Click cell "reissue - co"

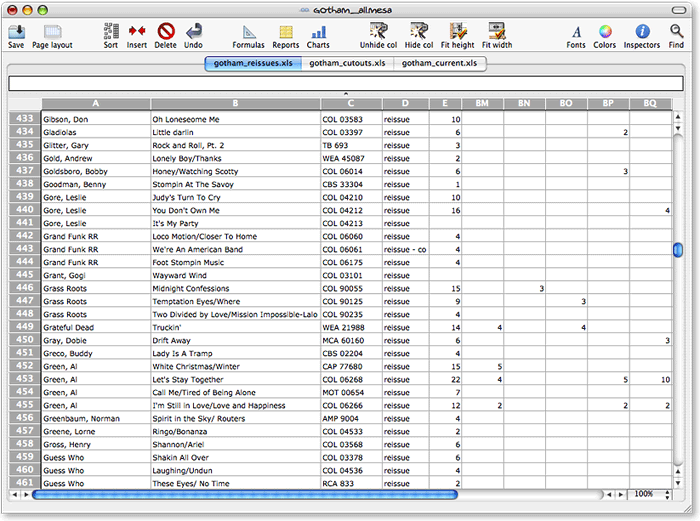405,250
